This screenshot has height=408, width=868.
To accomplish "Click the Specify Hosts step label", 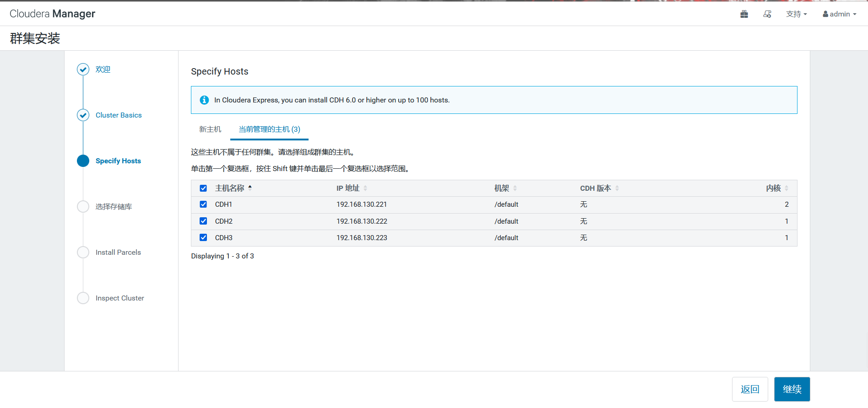I will point(118,161).
